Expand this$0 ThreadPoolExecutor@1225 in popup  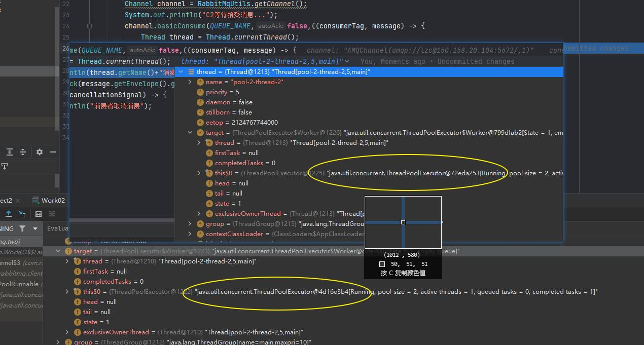(x=199, y=173)
